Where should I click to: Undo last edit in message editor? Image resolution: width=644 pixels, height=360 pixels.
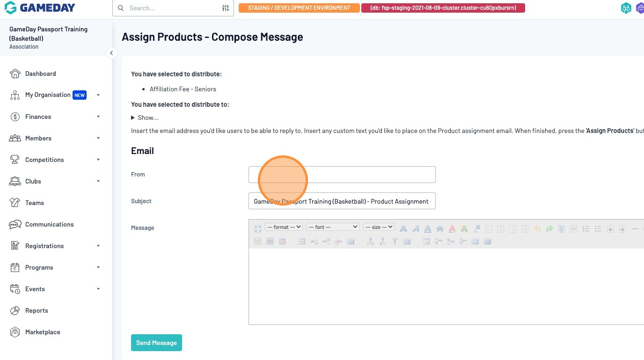tap(537, 229)
